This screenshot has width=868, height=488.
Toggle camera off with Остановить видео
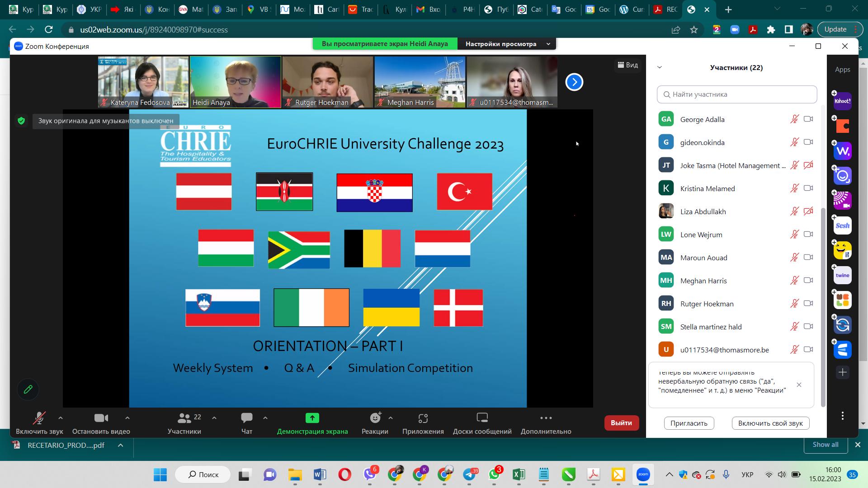[101, 423]
